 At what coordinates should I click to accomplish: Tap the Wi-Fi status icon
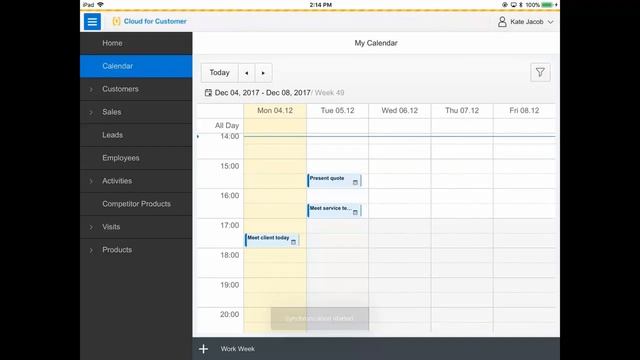coord(100,4)
